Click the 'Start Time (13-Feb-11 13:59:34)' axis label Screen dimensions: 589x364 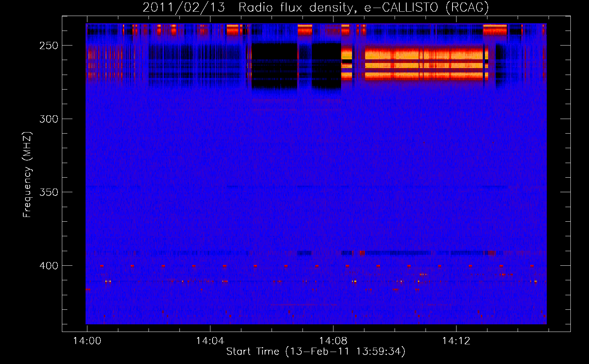coord(316,352)
